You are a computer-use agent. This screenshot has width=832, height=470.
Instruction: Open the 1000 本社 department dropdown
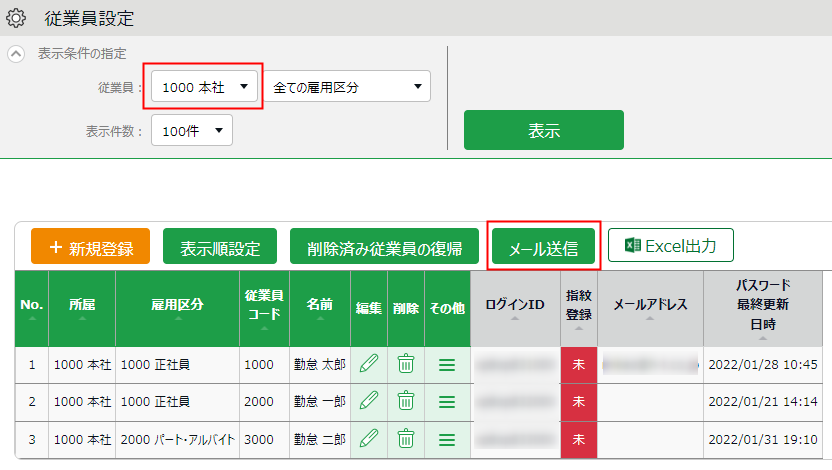(205, 87)
